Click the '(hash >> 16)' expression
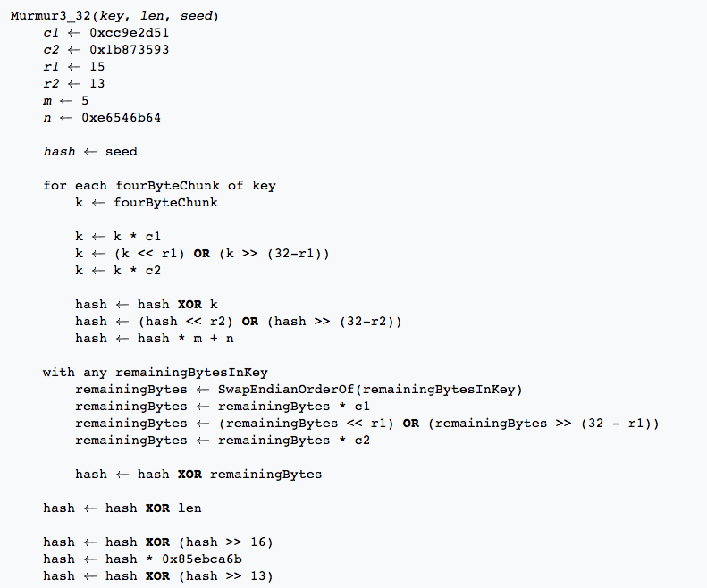707x588 pixels. click(226, 542)
